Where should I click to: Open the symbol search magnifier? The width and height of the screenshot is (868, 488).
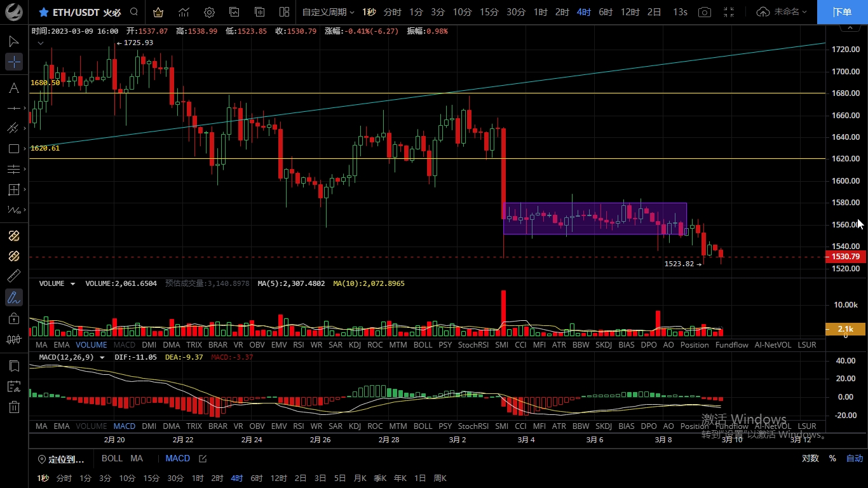133,11
